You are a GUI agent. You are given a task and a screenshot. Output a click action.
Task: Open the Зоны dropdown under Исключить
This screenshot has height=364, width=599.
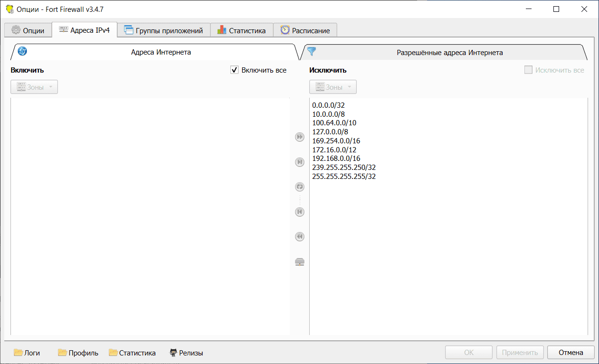click(333, 87)
